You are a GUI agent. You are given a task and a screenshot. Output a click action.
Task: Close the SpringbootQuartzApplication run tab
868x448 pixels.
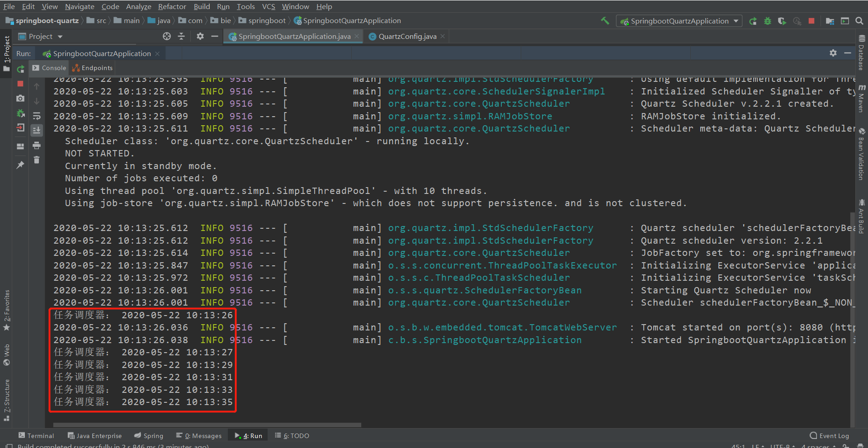click(x=157, y=54)
